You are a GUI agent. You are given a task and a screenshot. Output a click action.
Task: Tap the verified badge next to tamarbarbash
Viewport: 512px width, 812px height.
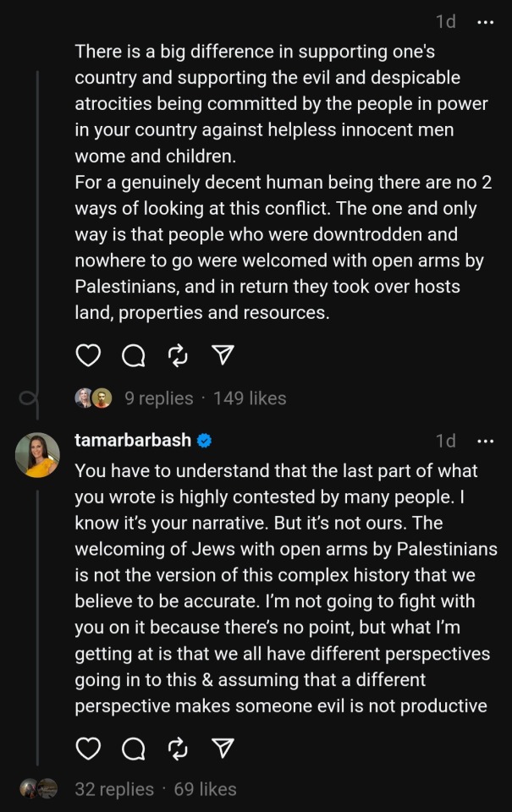(204, 441)
